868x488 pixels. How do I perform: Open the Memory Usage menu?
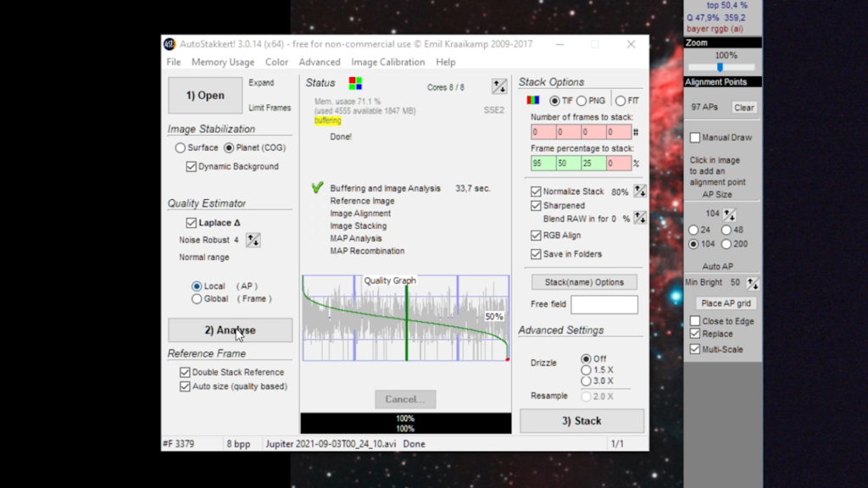[x=223, y=62]
